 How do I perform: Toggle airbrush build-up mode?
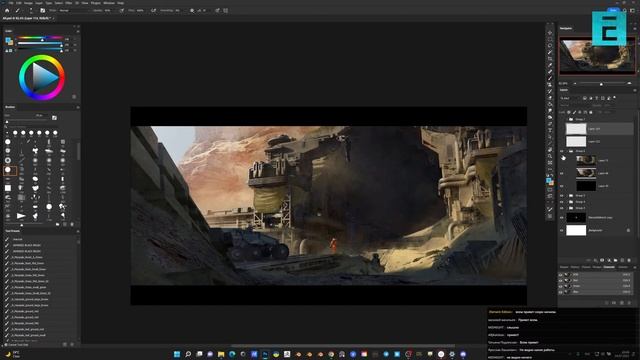click(153, 11)
